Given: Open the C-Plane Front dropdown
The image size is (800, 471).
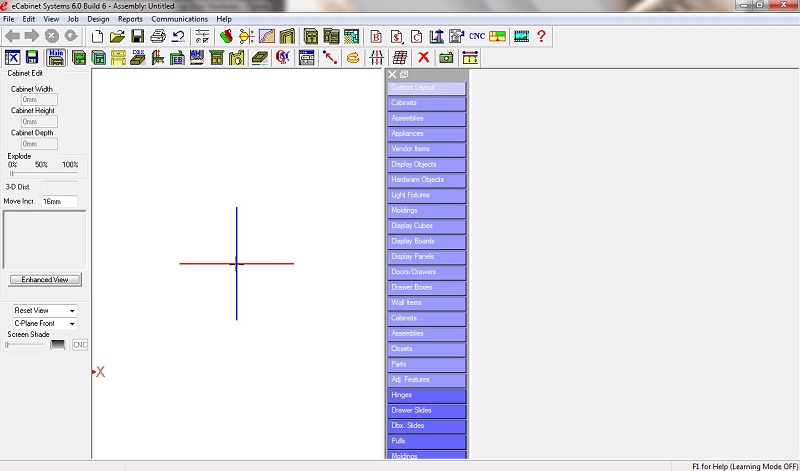Looking at the screenshot, I should click(x=44, y=324).
